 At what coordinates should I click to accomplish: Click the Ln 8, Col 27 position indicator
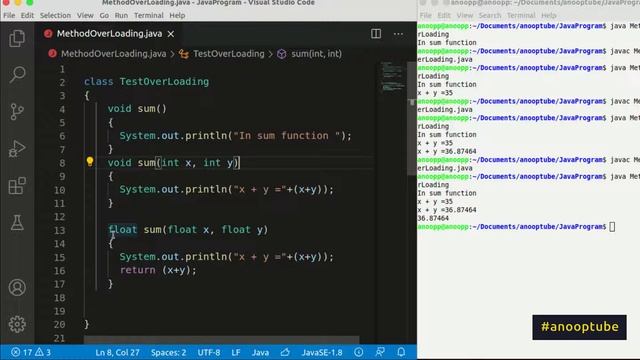tap(117, 352)
